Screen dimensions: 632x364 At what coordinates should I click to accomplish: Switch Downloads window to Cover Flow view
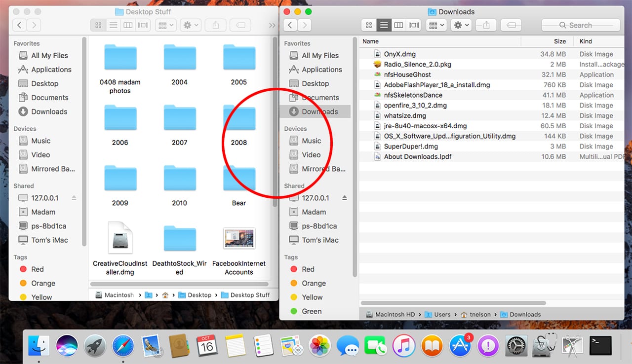(x=413, y=25)
